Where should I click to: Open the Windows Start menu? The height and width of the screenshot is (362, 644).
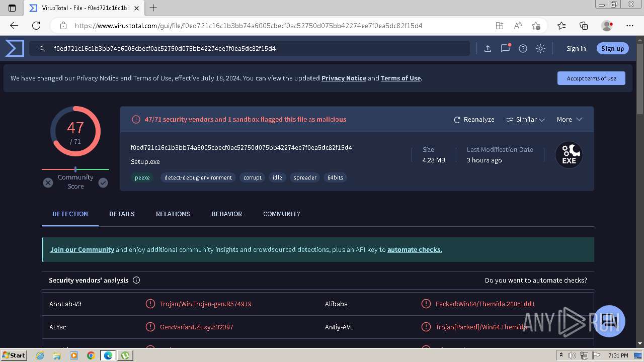[x=14, y=355]
